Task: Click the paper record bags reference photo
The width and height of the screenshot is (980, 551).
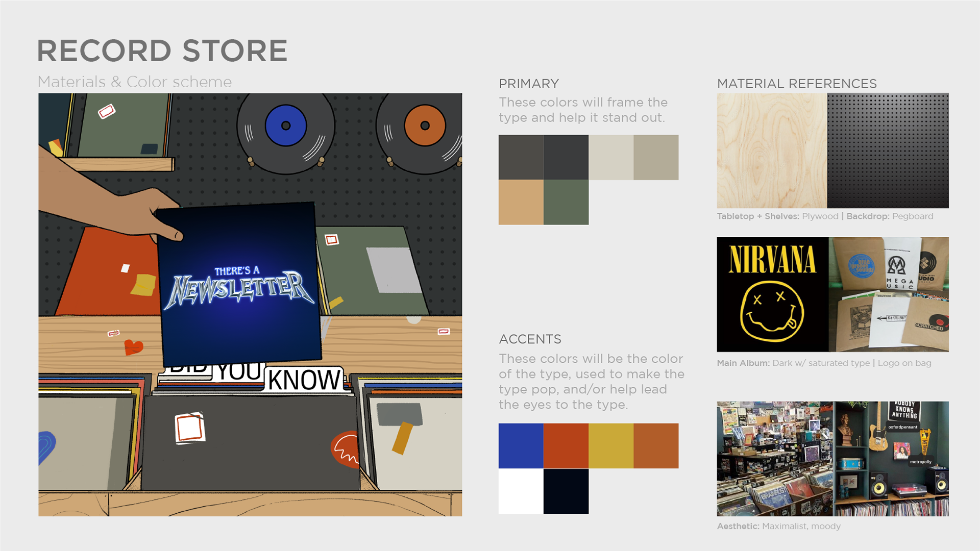Action: tap(889, 294)
